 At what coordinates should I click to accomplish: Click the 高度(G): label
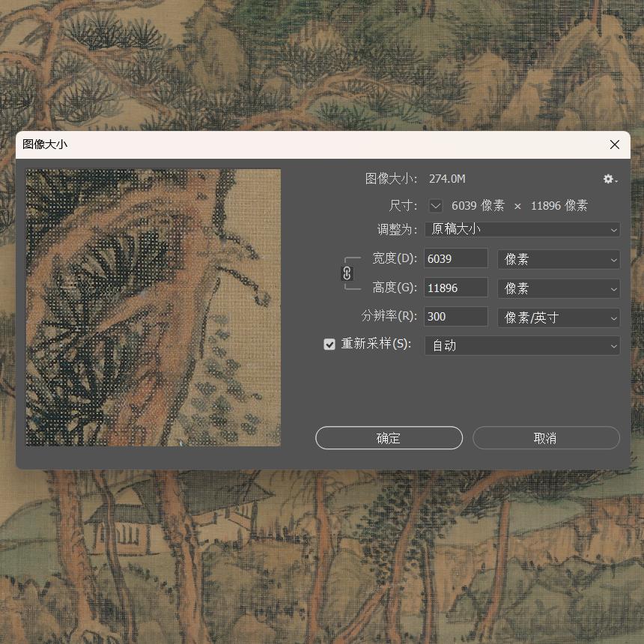click(x=395, y=288)
